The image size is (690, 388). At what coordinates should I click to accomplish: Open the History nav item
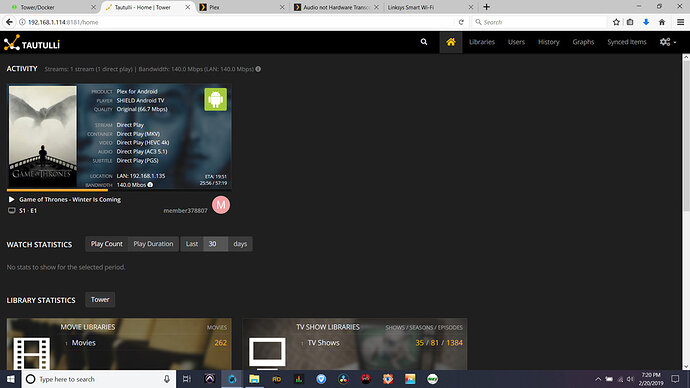[548, 42]
